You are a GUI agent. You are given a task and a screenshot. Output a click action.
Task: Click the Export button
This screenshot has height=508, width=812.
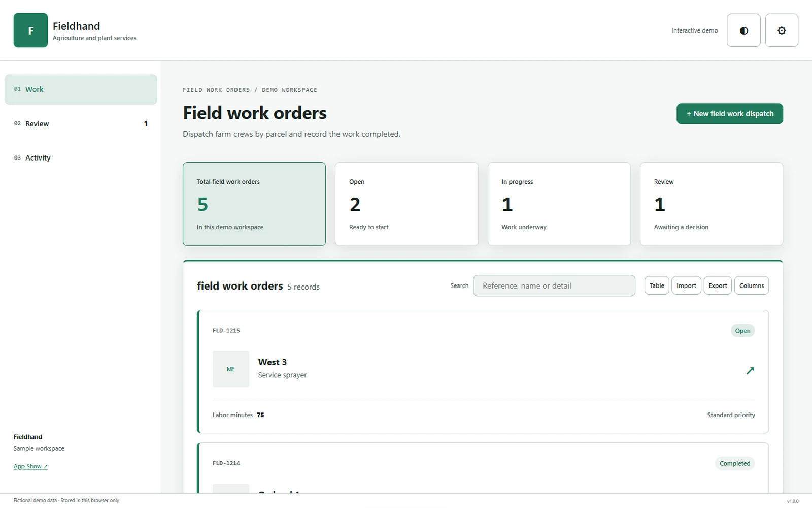click(x=718, y=285)
